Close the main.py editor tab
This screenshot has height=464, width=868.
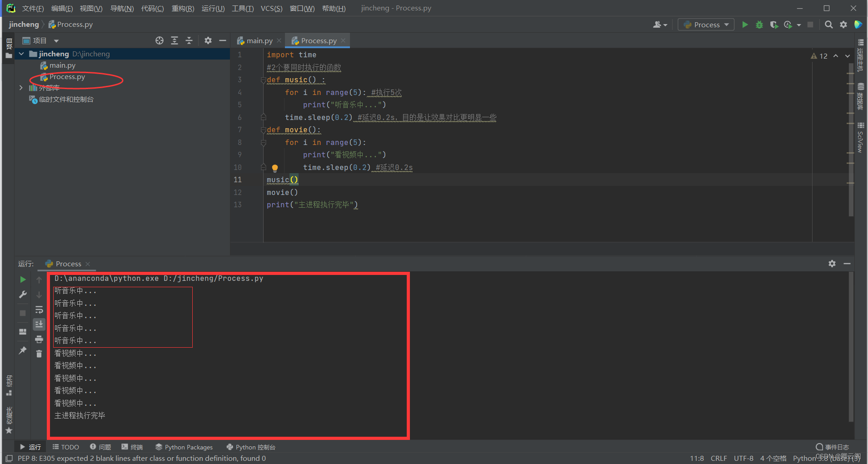(279, 40)
